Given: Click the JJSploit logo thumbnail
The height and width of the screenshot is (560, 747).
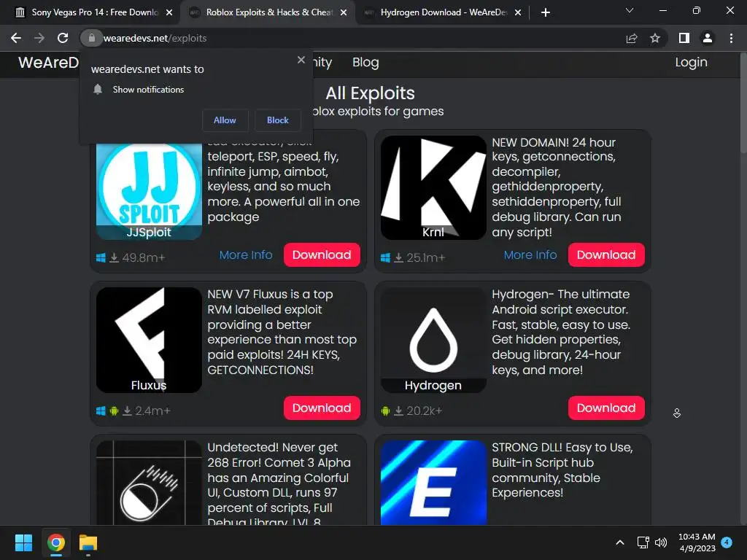Looking at the screenshot, I should (149, 192).
